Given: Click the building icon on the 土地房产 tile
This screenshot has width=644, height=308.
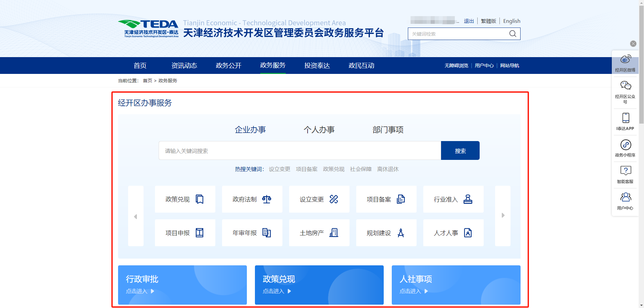Looking at the screenshot, I should pos(334,233).
